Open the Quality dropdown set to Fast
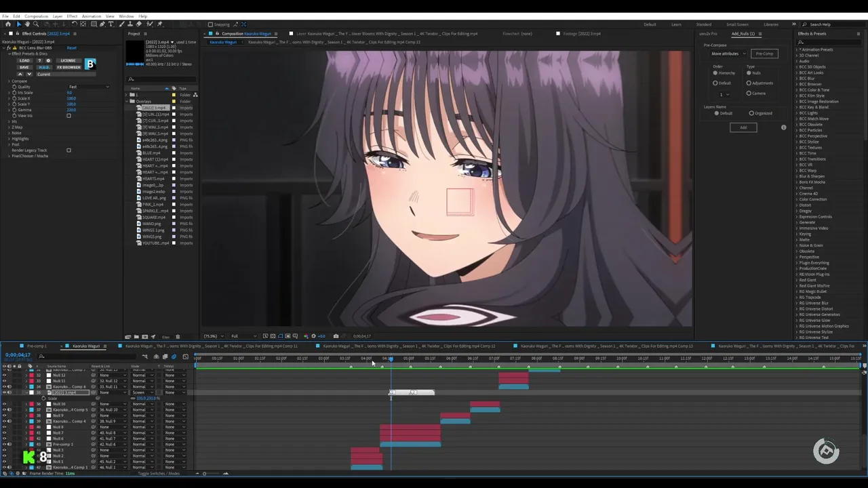Image resolution: width=868 pixels, height=488 pixels. 89,87
